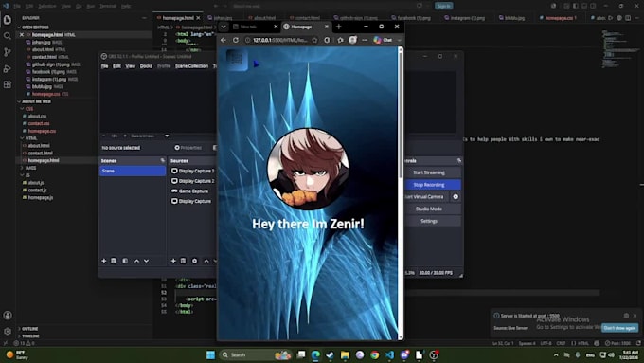Open OBS Settings button
Image resolution: width=644 pixels, height=363 pixels.
pyautogui.click(x=429, y=221)
